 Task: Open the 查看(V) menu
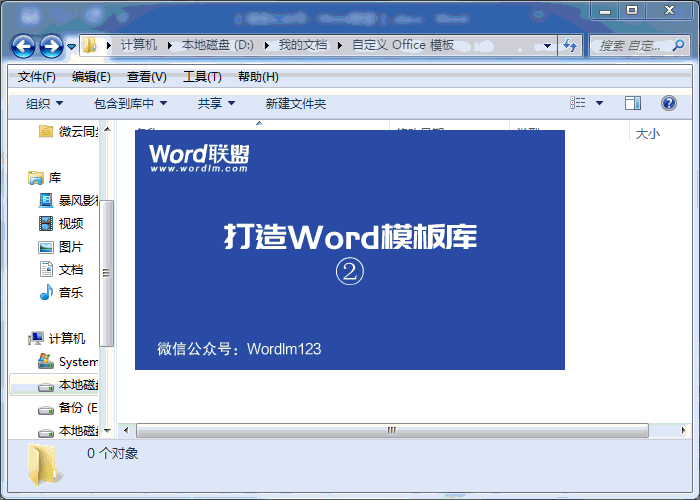click(146, 77)
